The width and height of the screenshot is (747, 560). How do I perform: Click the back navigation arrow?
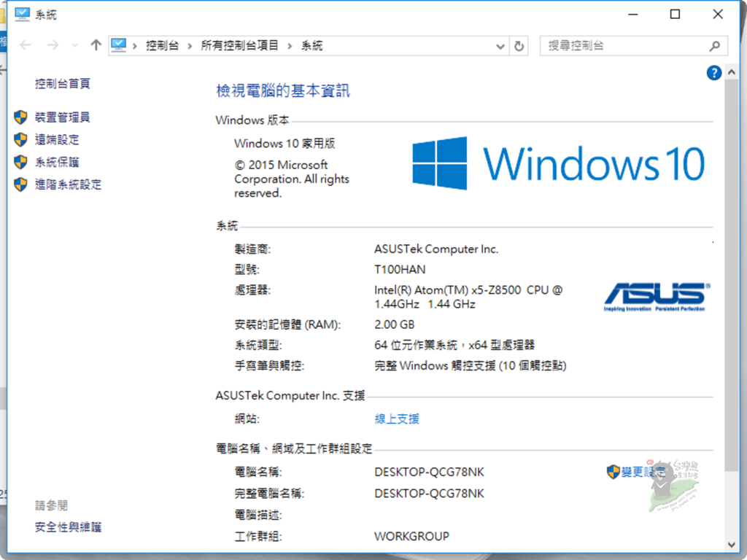click(26, 45)
